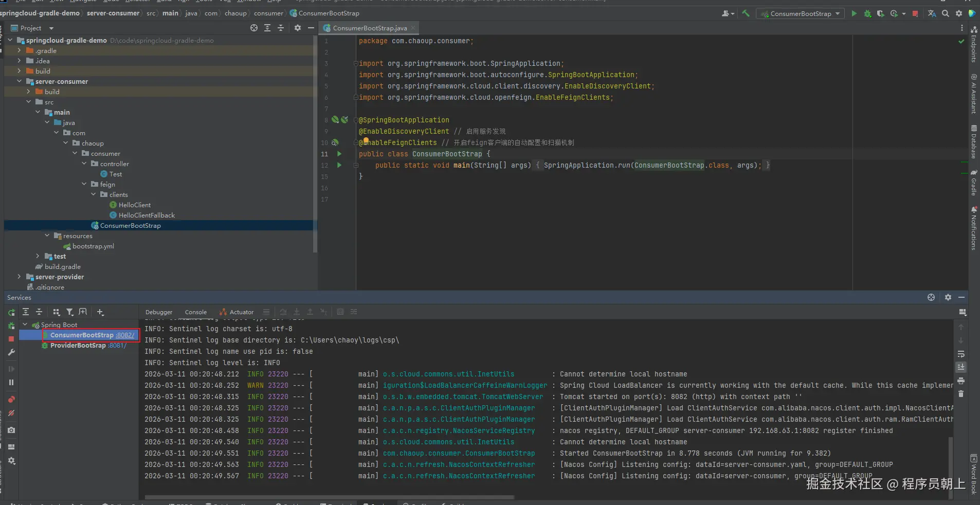Open the Actuator tab
The width and height of the screenshot is (980, 505).
pyautogui.click(x=237, y=312)
